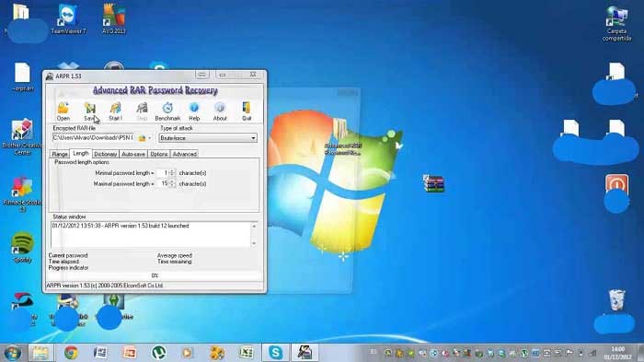Open Windows Explorer from the taskbar
The image size is (644, 362).
40,353
